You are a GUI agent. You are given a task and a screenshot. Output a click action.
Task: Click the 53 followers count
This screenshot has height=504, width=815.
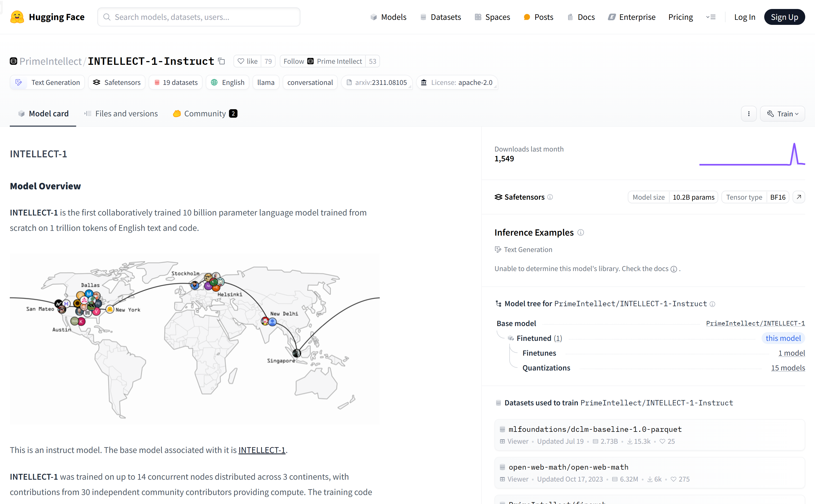(372, 61)
